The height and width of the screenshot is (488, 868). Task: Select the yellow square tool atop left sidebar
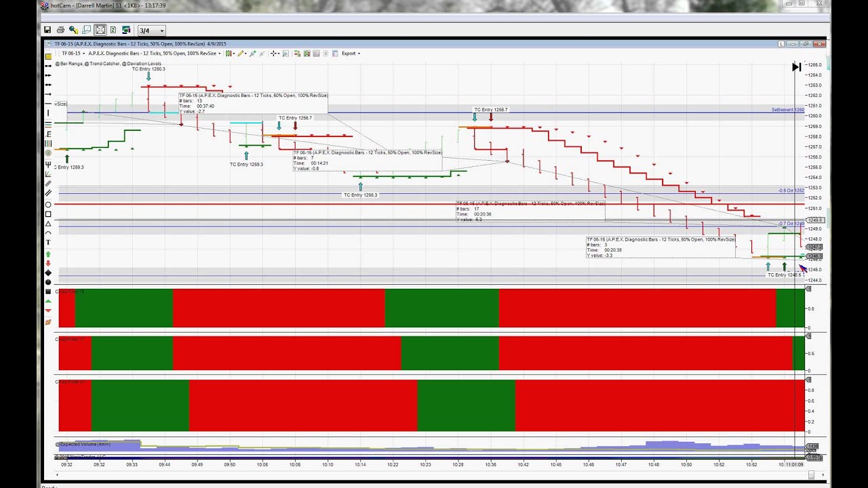48,56
